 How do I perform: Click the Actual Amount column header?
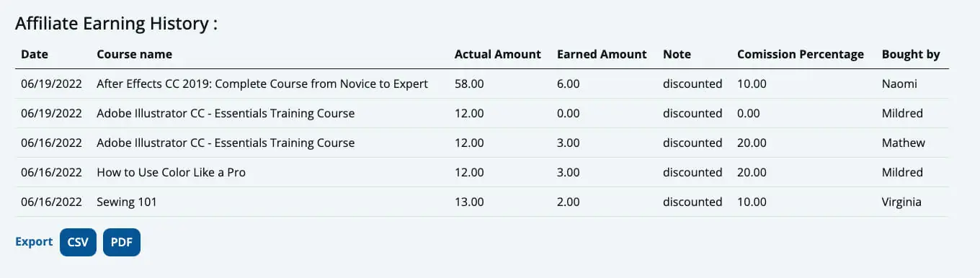click(x=498, y=54)
